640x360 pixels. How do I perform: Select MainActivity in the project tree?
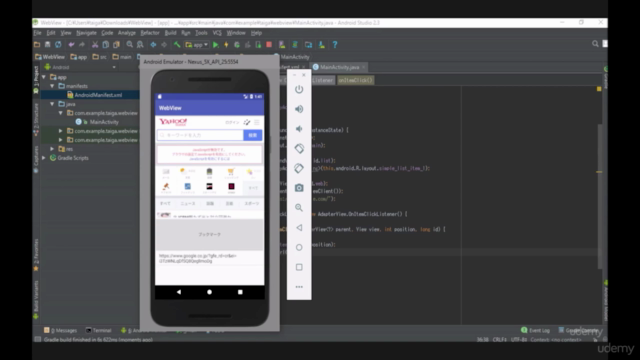[104, 122]
